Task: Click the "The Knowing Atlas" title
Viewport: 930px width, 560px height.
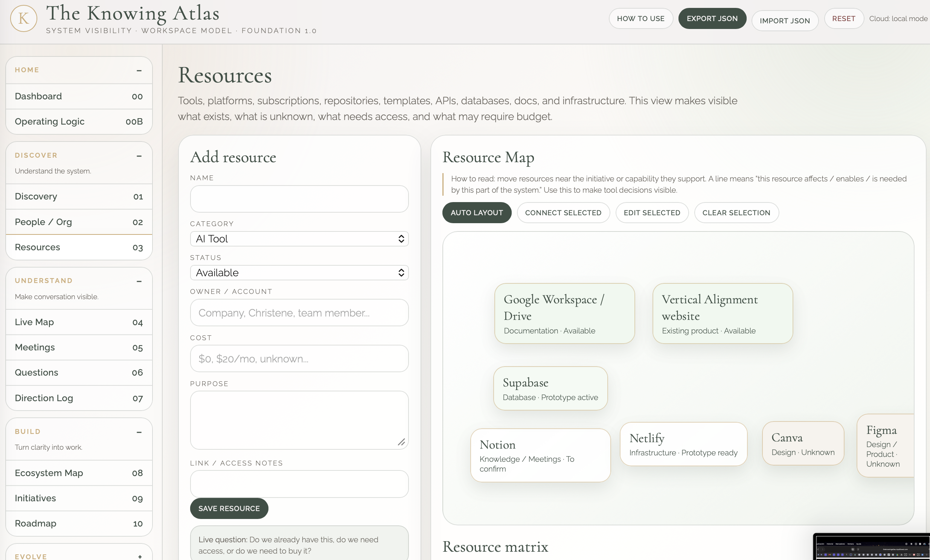Action: pyautogui.click(x=133, y=13)
